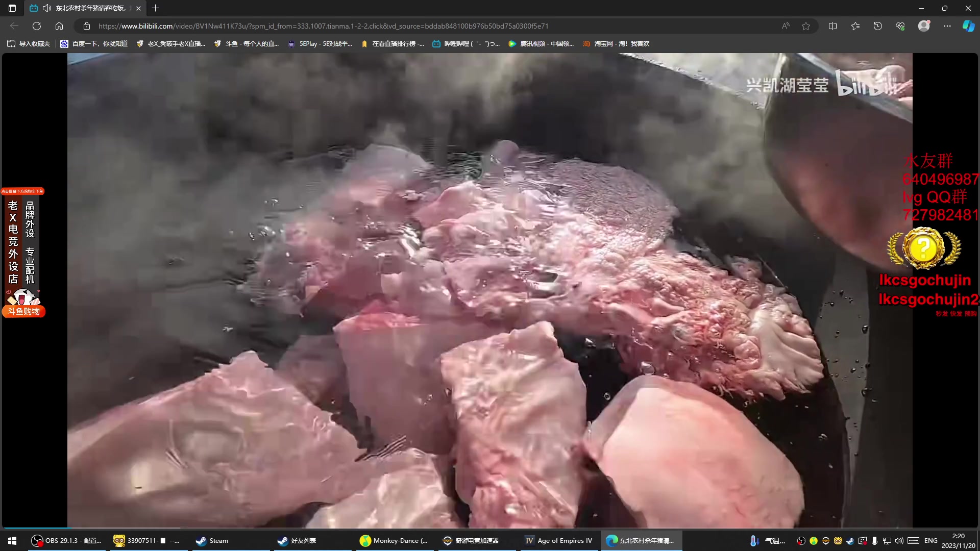Open the Copilot sidebar

[x=968, y=26]
